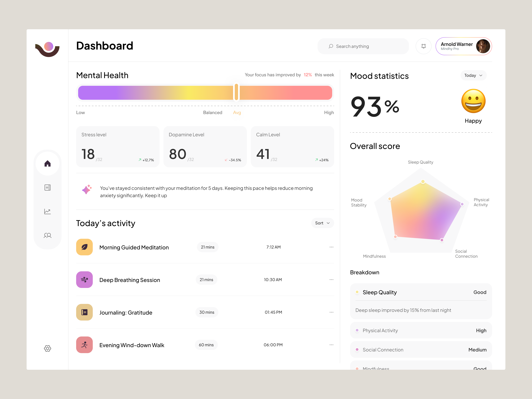Open the Today period dropdown
The image size is (532, 399).
(x=473, y=75)
